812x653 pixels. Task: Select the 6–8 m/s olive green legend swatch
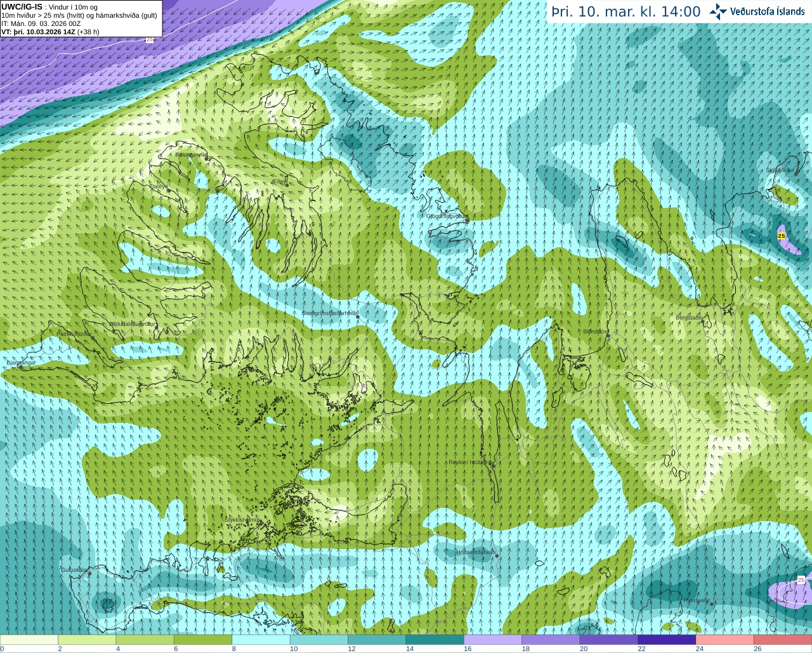(203, 640)
